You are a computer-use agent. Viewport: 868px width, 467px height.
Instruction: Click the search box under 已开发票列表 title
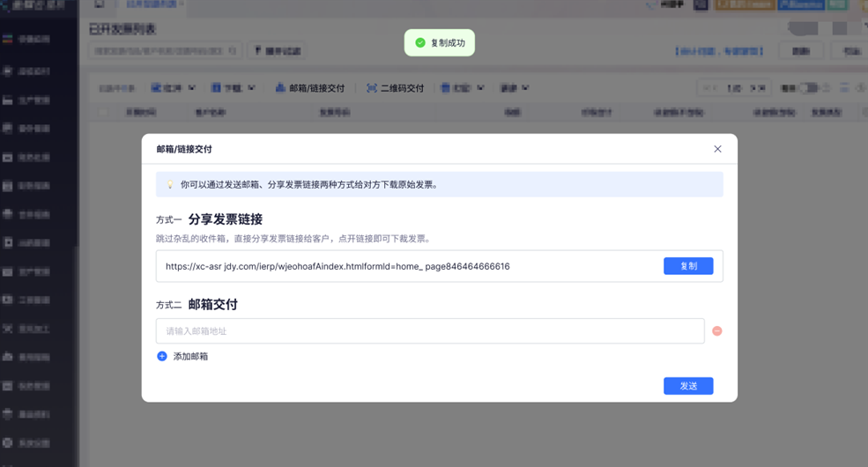(165, 51)
